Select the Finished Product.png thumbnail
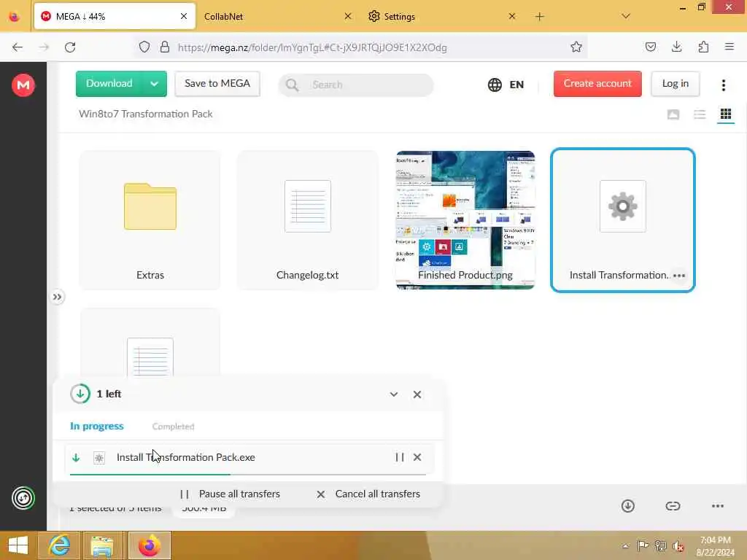 (x=465, y=220)
